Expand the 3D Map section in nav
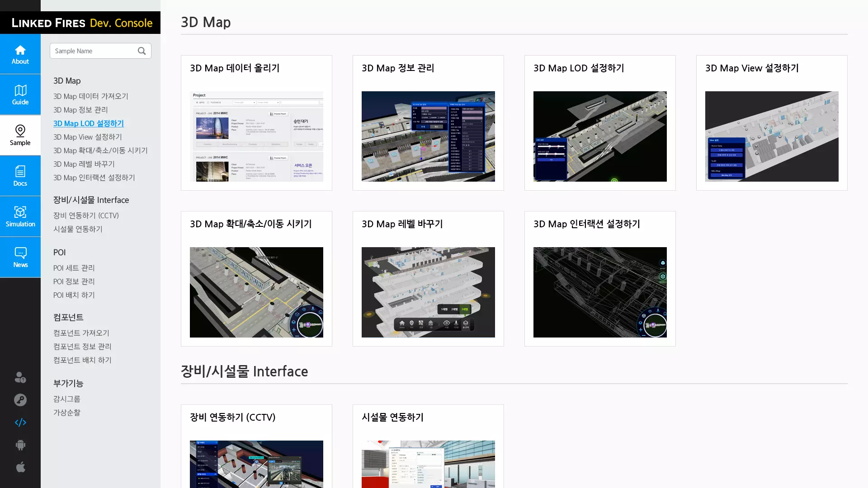This screenshot has width=868, height=488. 67,80
